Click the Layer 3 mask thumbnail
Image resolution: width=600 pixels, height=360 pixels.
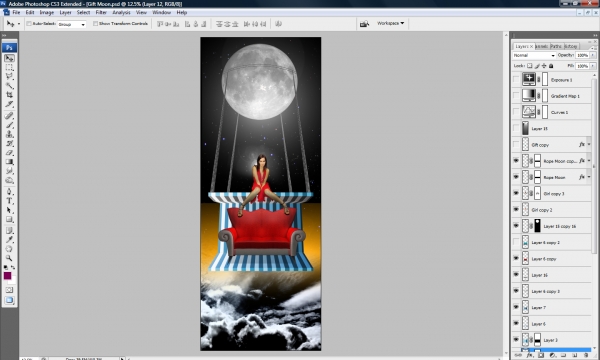[x=537, y=339]
